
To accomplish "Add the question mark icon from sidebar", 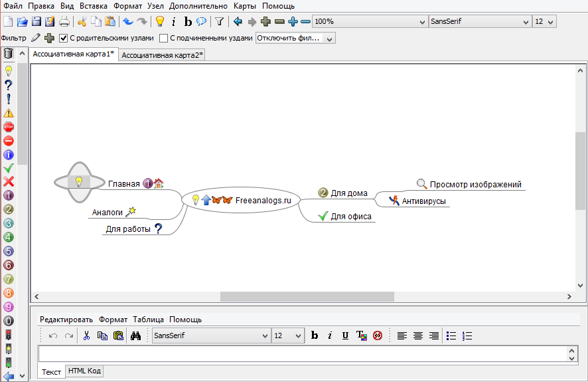I will (8, 85).
